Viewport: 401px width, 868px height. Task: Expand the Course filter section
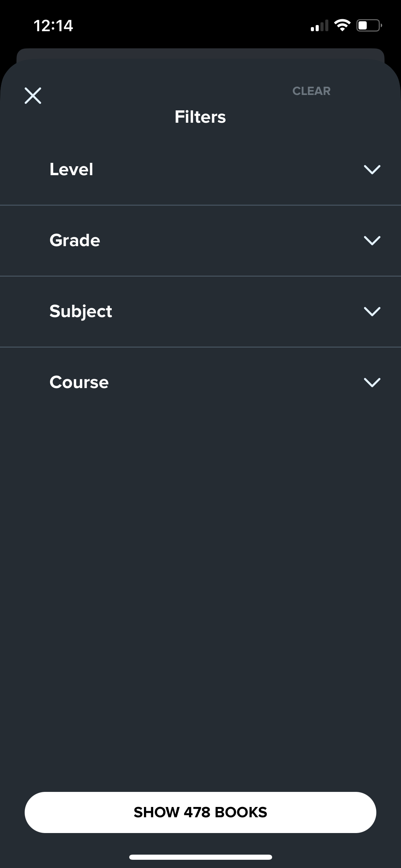(x=200, y=382)
